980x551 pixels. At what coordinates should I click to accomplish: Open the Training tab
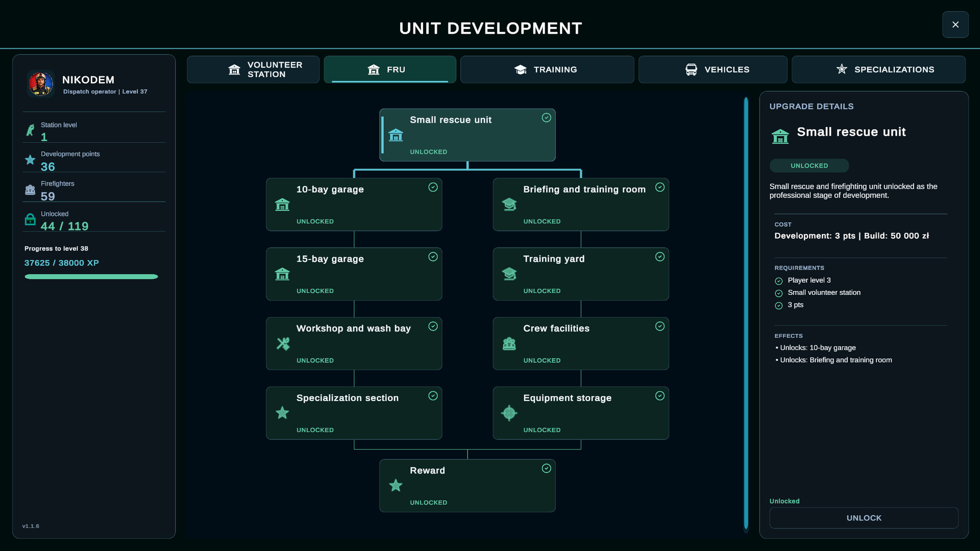547,69
